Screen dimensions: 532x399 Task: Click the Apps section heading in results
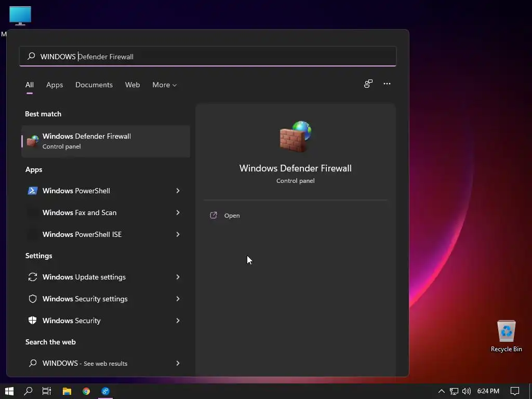pos(34,170)
